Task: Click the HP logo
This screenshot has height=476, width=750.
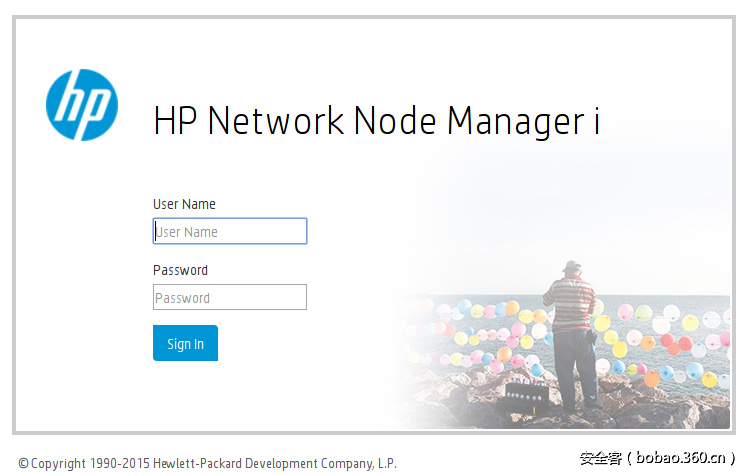Action: (x=82, y=105)
